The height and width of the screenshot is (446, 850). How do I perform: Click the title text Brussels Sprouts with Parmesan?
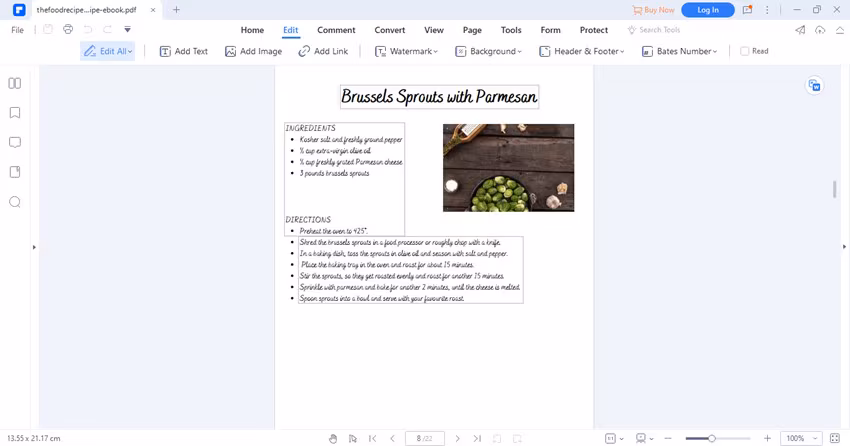439,97
